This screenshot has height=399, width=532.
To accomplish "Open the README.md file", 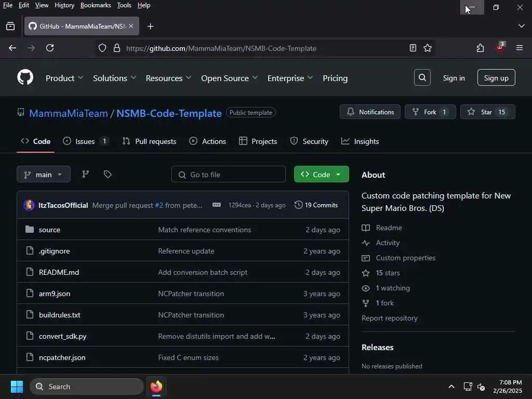I will [x=59, y=272].
